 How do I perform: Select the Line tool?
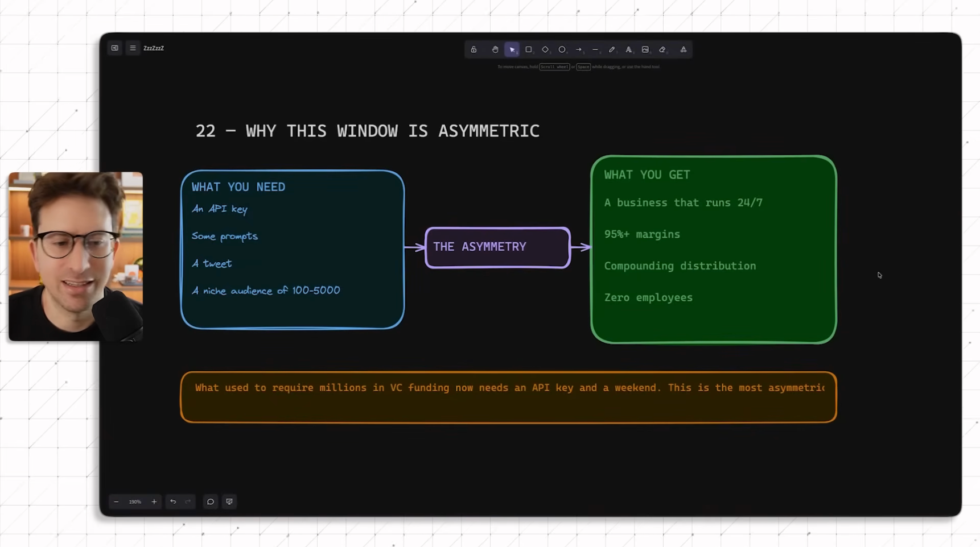pyautogui.click(x=595, y=50)
